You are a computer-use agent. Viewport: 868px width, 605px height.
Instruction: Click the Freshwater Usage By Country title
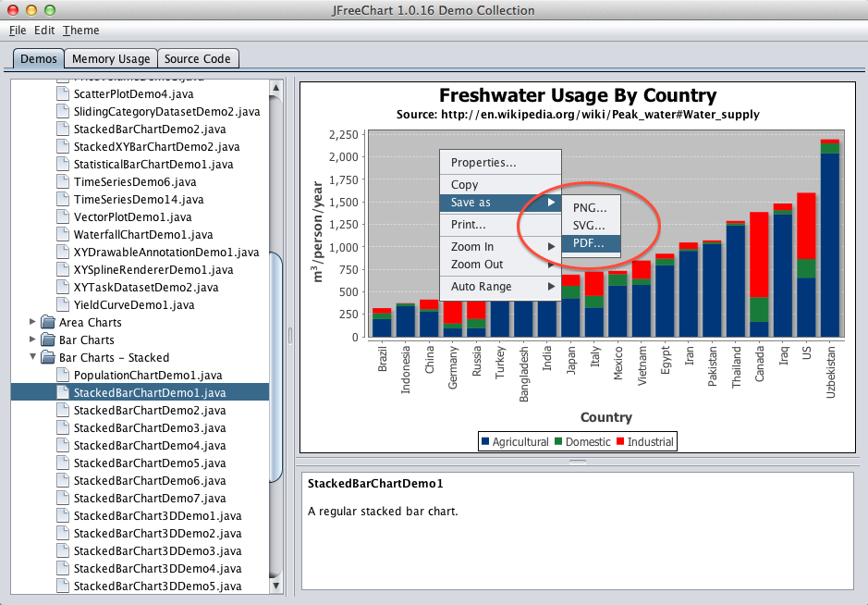578,95
